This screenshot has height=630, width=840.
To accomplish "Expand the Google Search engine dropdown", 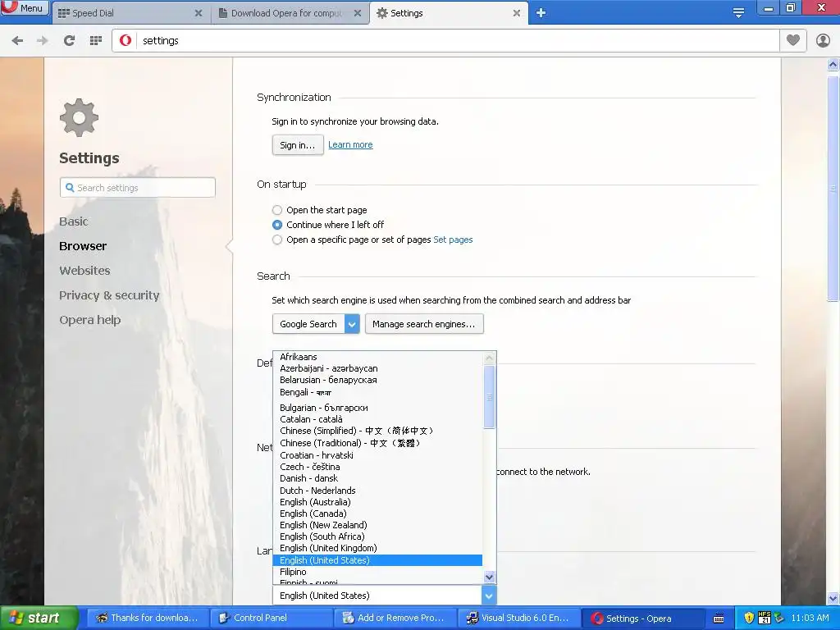I will pos(316,323).
